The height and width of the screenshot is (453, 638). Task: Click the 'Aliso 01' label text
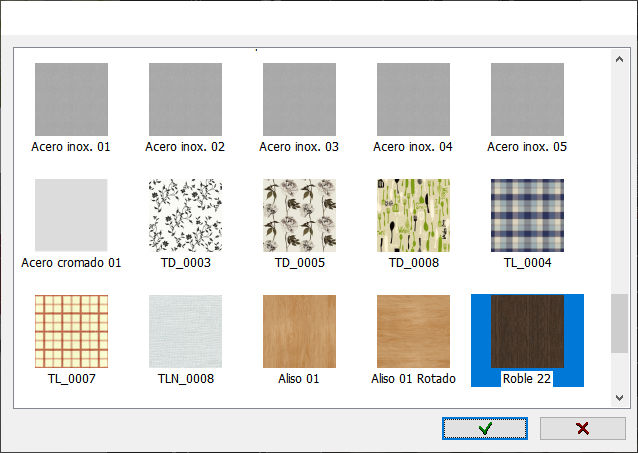click(x=299, y=379)
